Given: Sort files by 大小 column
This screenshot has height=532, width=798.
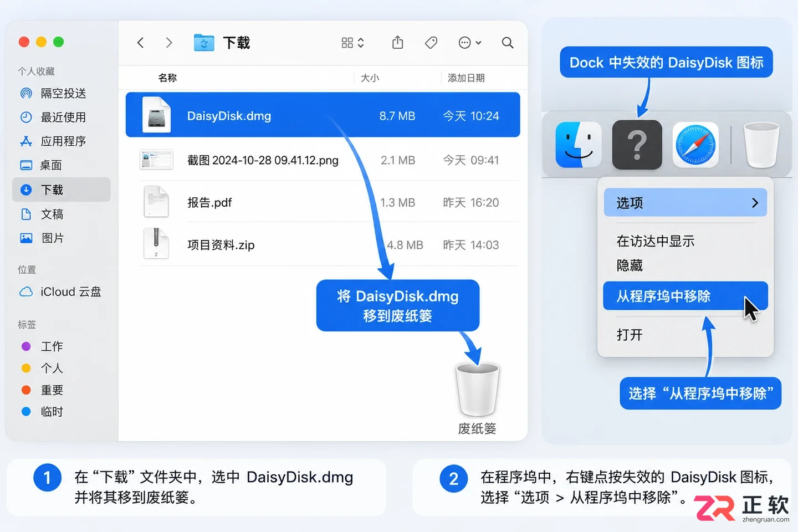Looking at the screenshot, I should click(x=370, y=78).
